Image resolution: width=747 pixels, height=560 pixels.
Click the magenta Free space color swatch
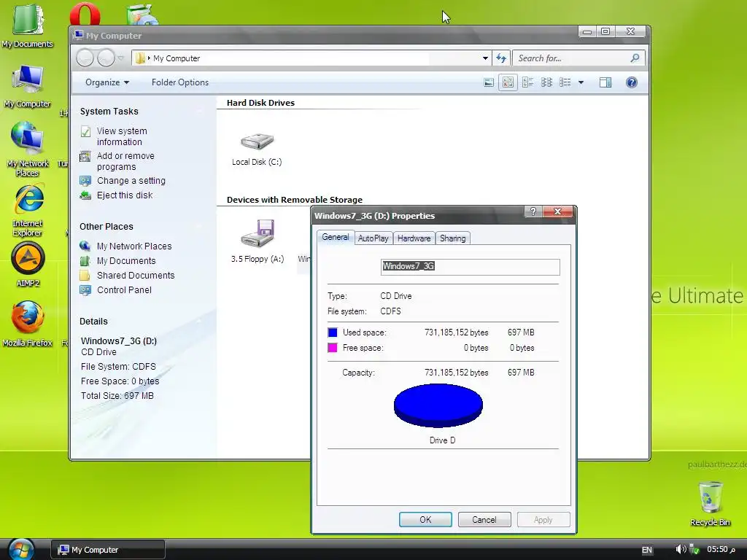click(x=333, y=348)
